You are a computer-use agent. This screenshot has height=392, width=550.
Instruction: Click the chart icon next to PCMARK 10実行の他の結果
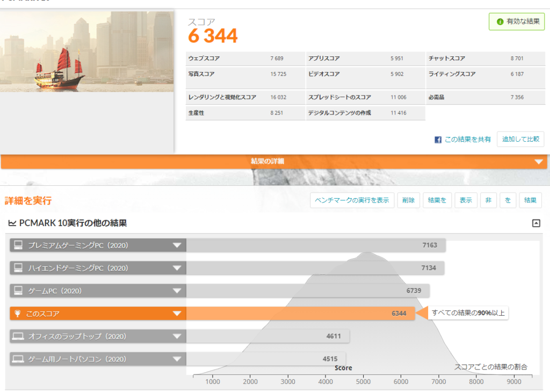(12, 223)
